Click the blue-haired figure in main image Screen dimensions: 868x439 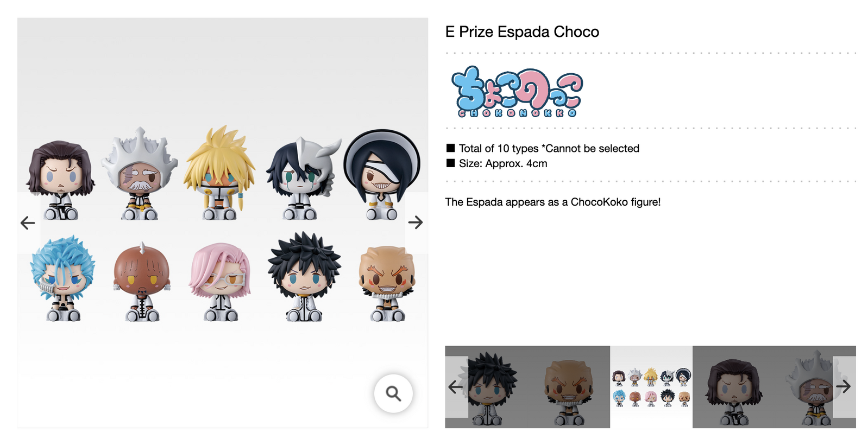[x=62, y=278]
